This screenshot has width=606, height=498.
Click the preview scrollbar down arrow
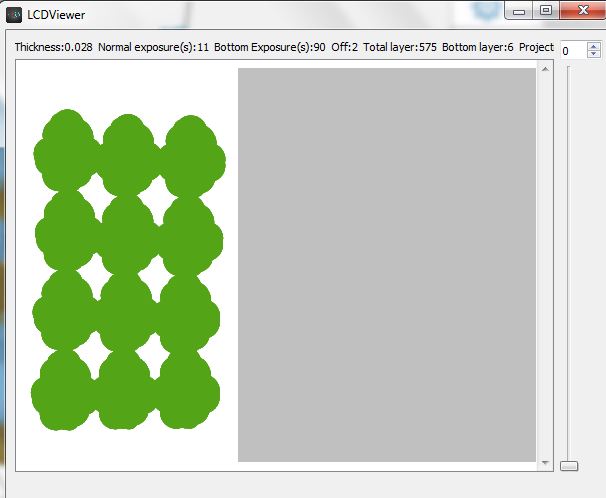click(x=545, y=463)
